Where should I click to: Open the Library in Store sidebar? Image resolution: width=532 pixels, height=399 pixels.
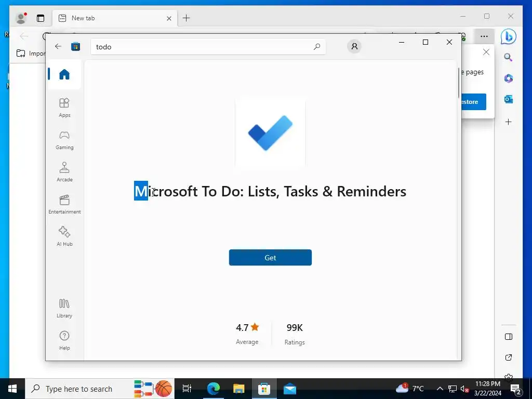coord(64,308)
